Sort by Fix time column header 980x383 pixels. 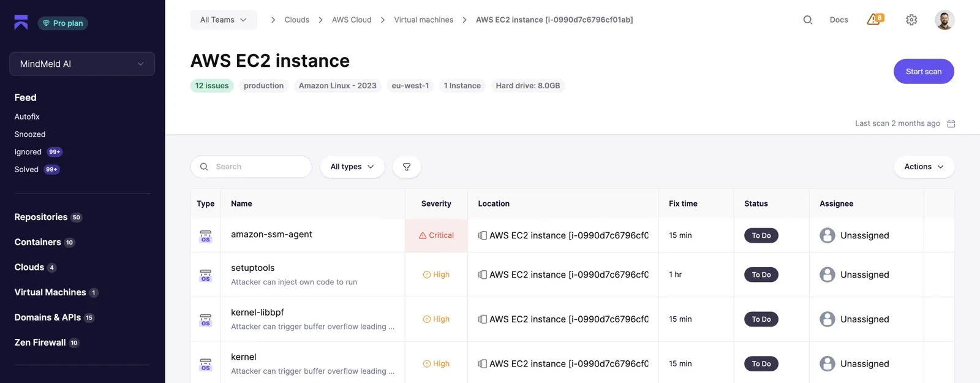click(x=683, y=203)
